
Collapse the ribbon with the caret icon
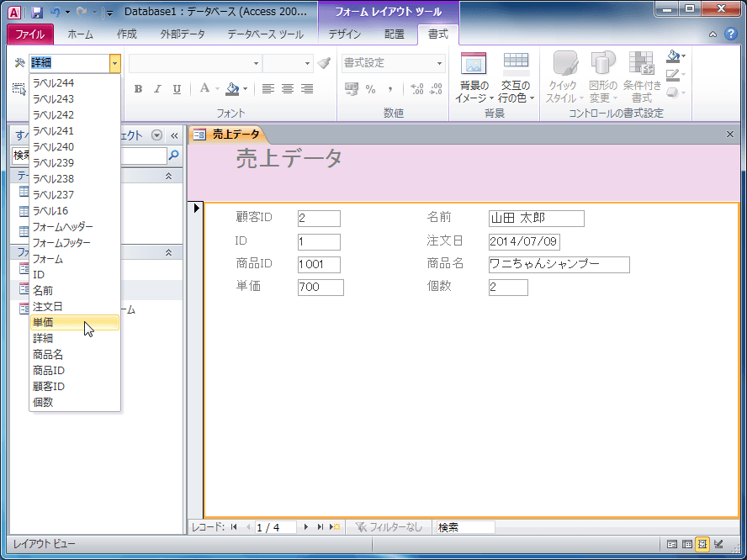coord(713,34)
